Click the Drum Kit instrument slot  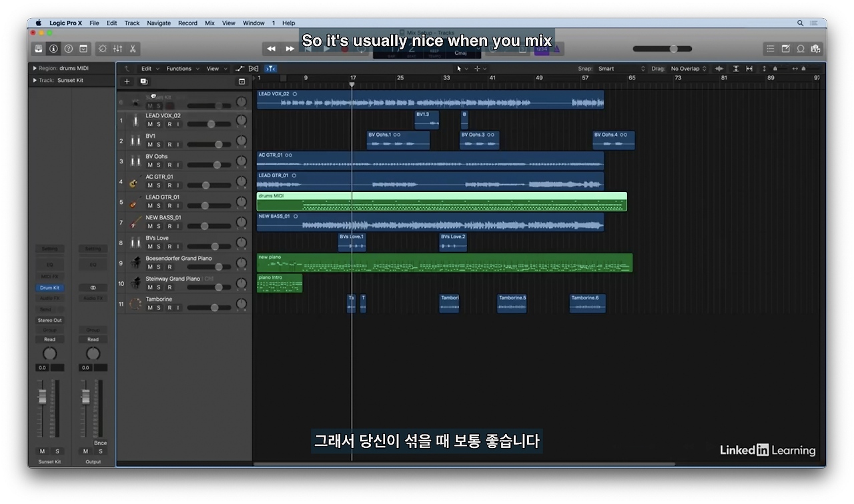(50, 288)
